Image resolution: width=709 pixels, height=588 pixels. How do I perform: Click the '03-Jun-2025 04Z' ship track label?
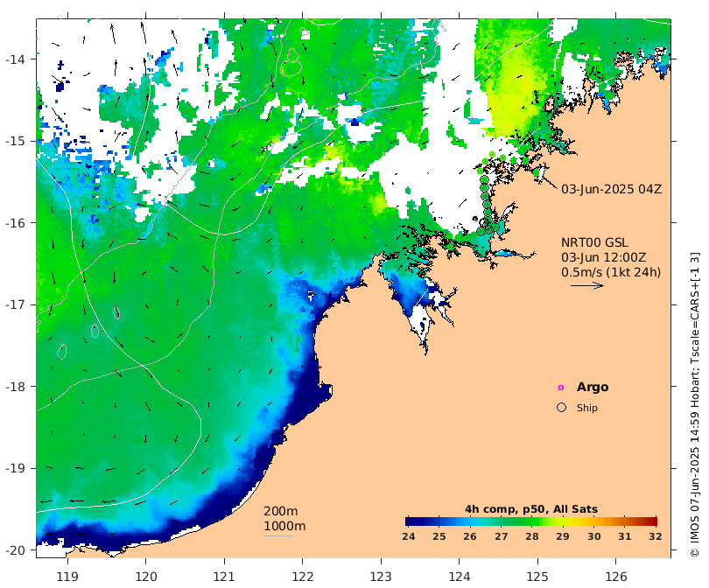(x=611, y=189)
